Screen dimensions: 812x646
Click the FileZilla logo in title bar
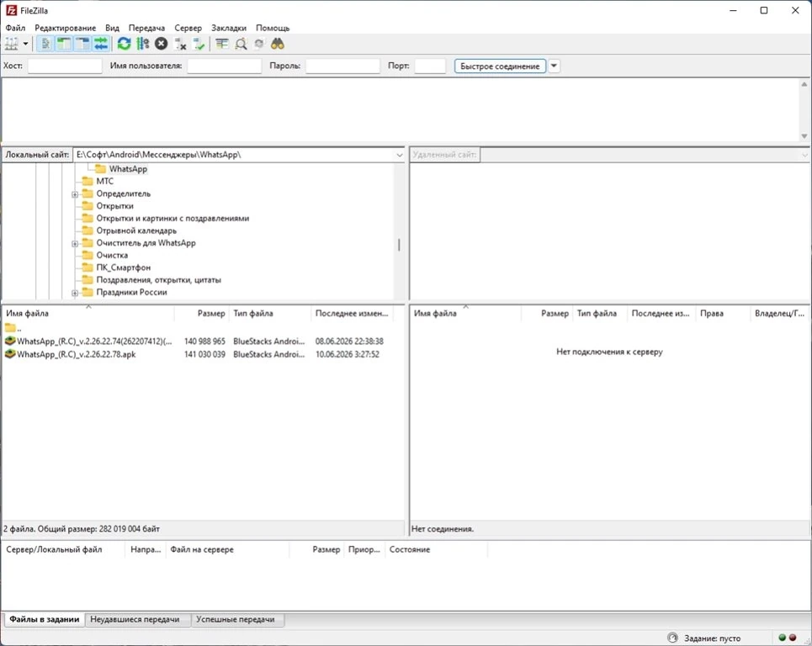pos(11,10)
